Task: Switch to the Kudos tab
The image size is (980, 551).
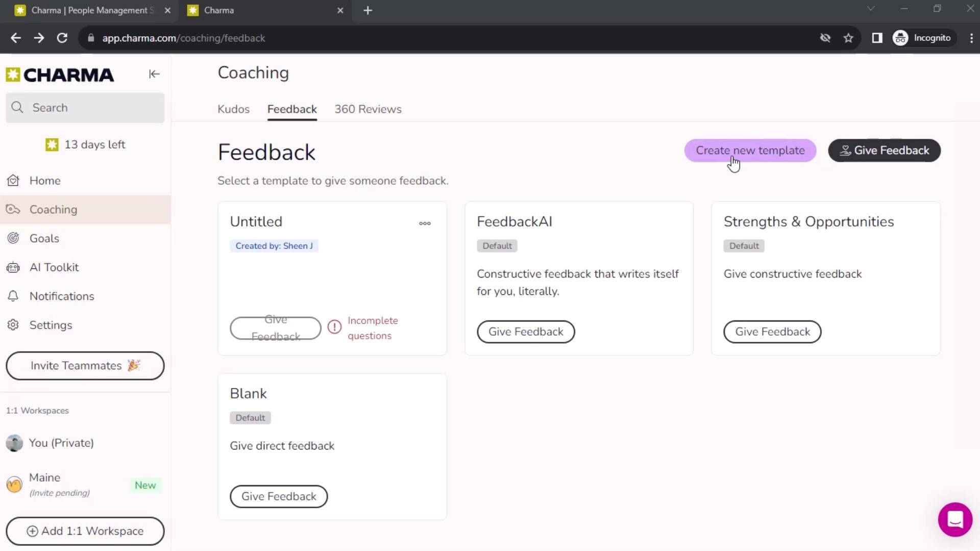Action: click(x=233, y=109)
